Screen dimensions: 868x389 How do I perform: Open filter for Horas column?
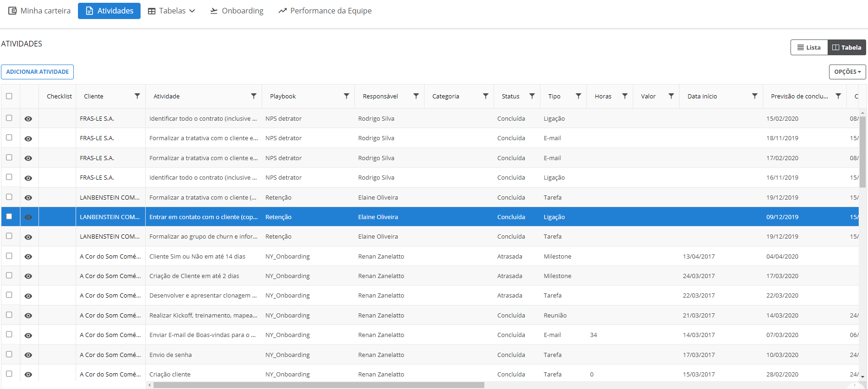(625, 96)
